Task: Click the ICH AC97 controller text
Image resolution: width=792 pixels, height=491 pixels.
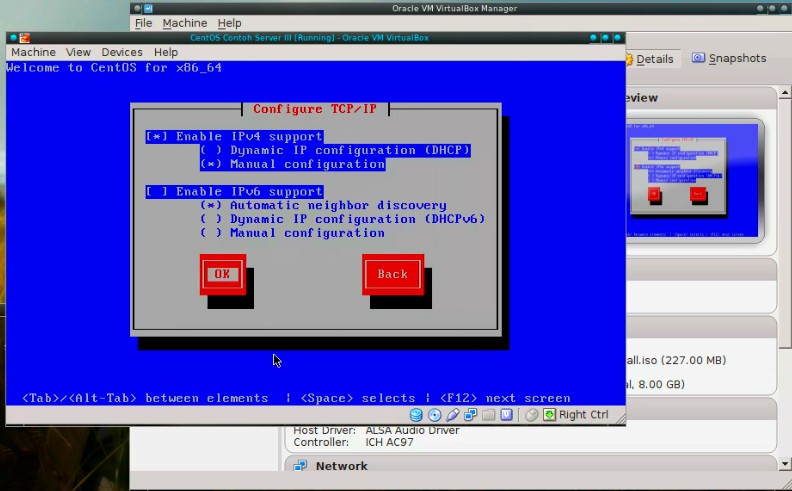Action: (389, 443)
